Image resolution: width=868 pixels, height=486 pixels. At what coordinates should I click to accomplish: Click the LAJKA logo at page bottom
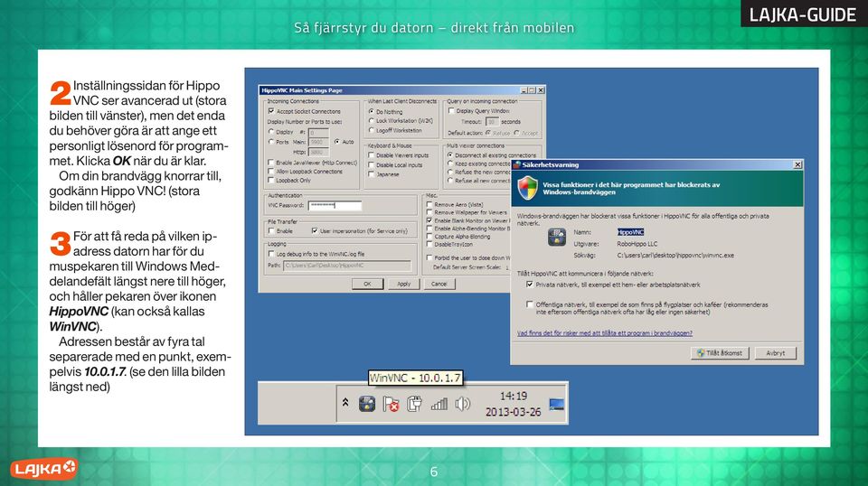[43, 469]
